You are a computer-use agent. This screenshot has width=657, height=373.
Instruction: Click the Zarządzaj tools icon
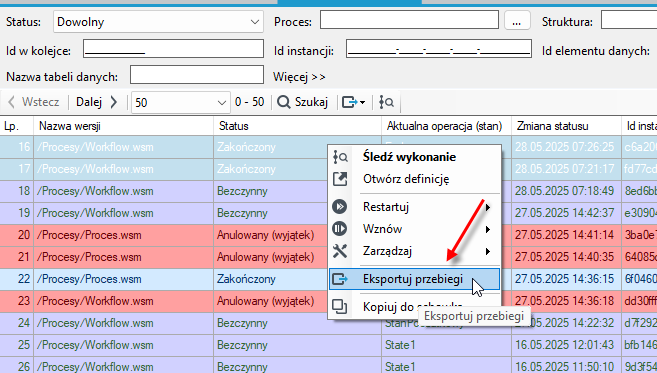pos(340,251)
